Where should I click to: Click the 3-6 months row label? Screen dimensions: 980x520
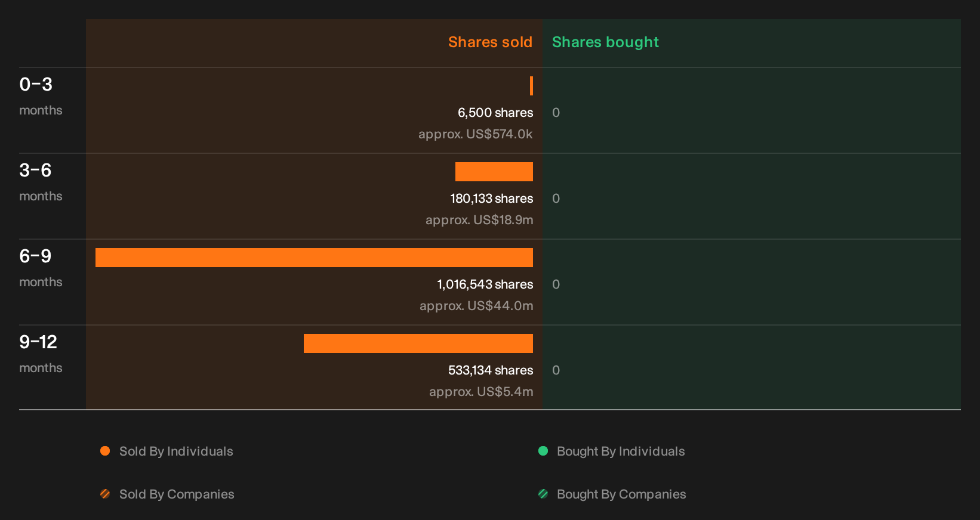41,182
